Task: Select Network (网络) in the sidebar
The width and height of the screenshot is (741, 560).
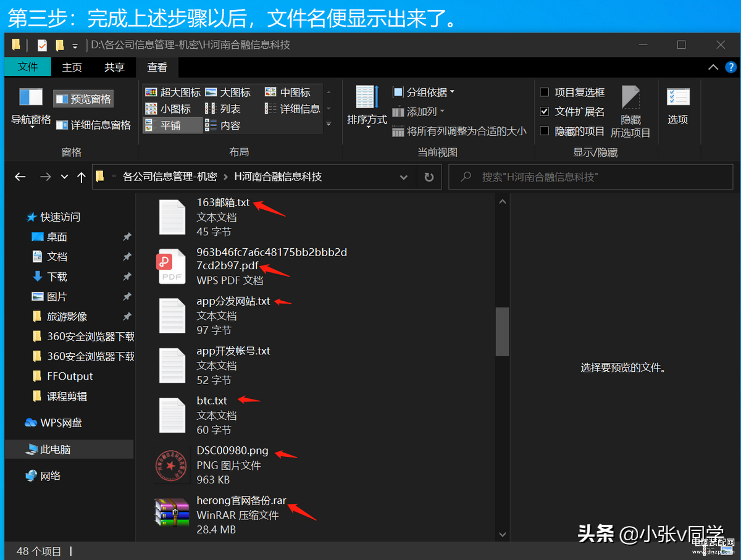Action: tap(43, 476)
